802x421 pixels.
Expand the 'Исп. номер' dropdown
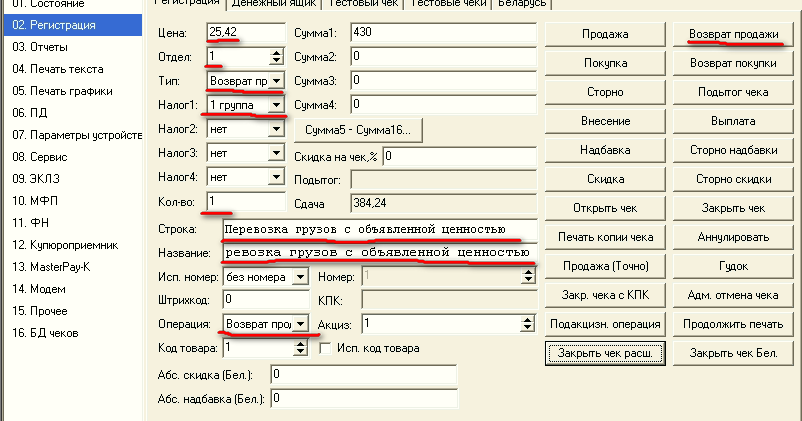tap(300, 277)
